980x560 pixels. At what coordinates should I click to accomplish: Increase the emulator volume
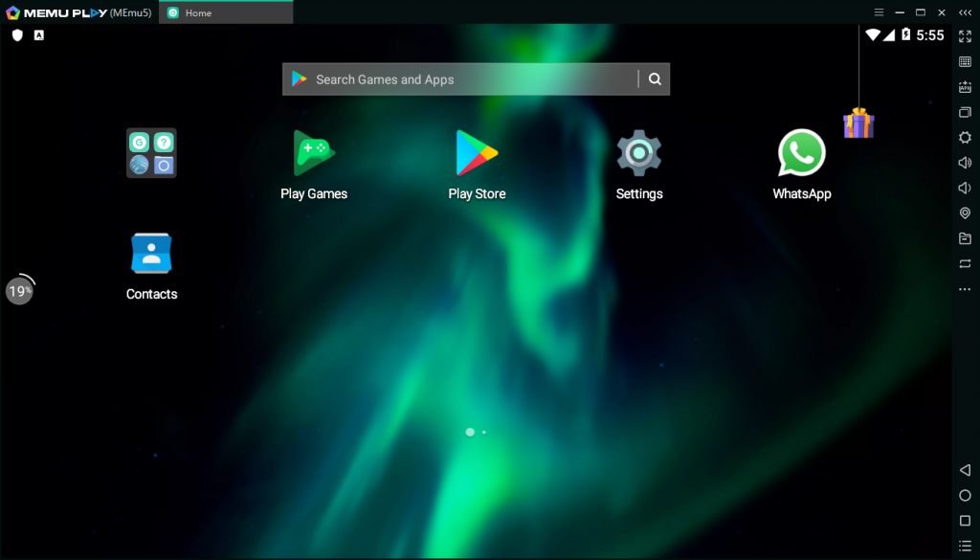[965, 163]
